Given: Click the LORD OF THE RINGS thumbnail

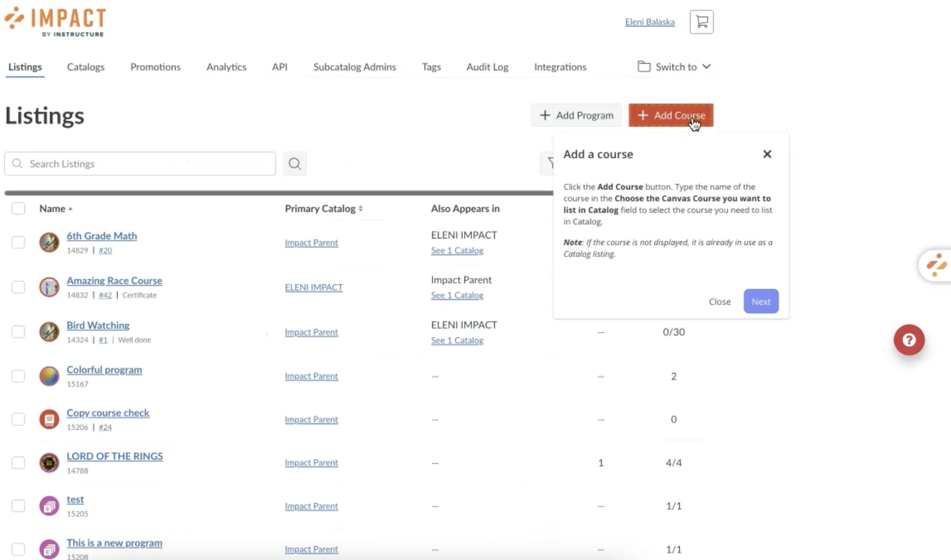Looking at the screenshot, I should point(49,462).
